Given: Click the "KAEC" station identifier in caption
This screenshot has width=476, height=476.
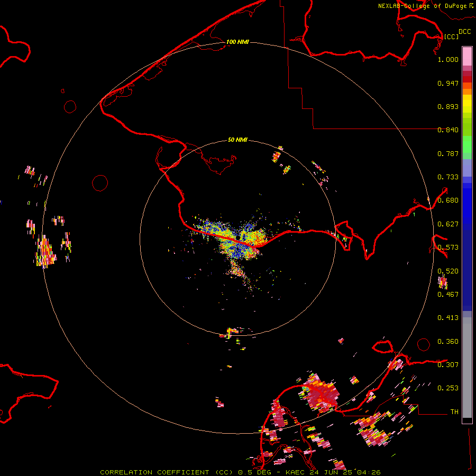Looking at the screenshot, I should click(x=296, y=472).
